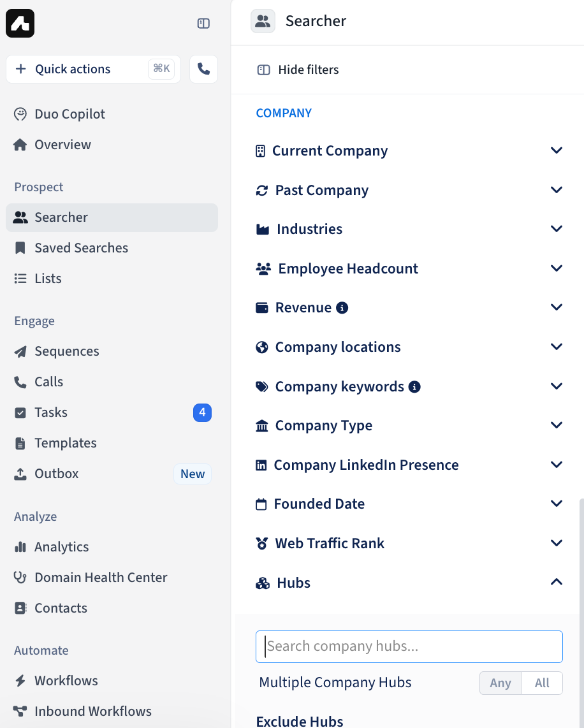Select Any for Multiple Company Hubs
The height and width of the screenshot is (728, 584).
(x=500, y=683)
